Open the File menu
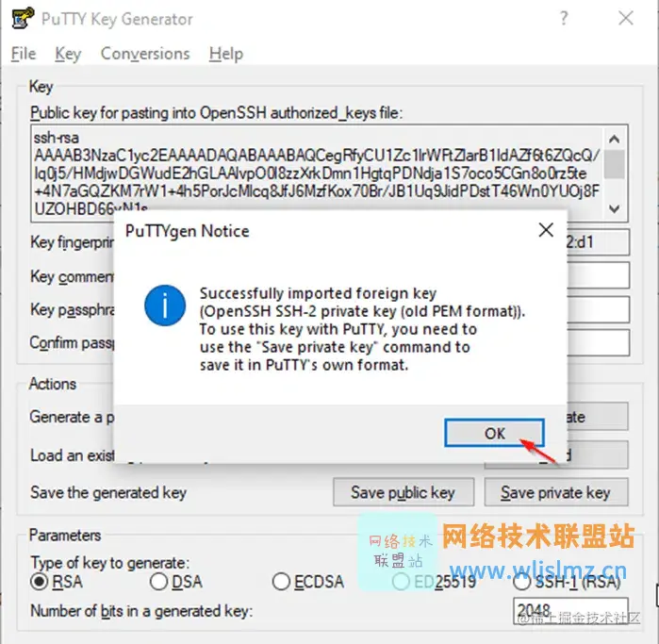This screenshot has height=644, width=659. click(24, 54)
